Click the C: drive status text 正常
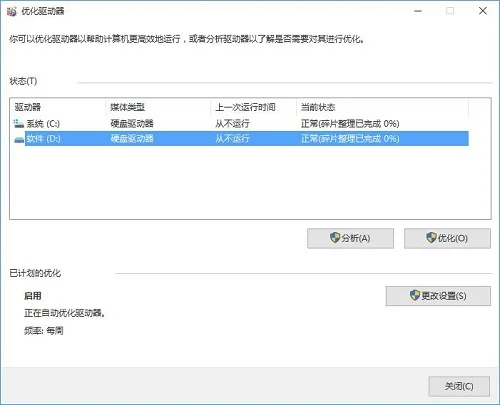This screenshot has height=405, width=500. (x=309, y=124)
